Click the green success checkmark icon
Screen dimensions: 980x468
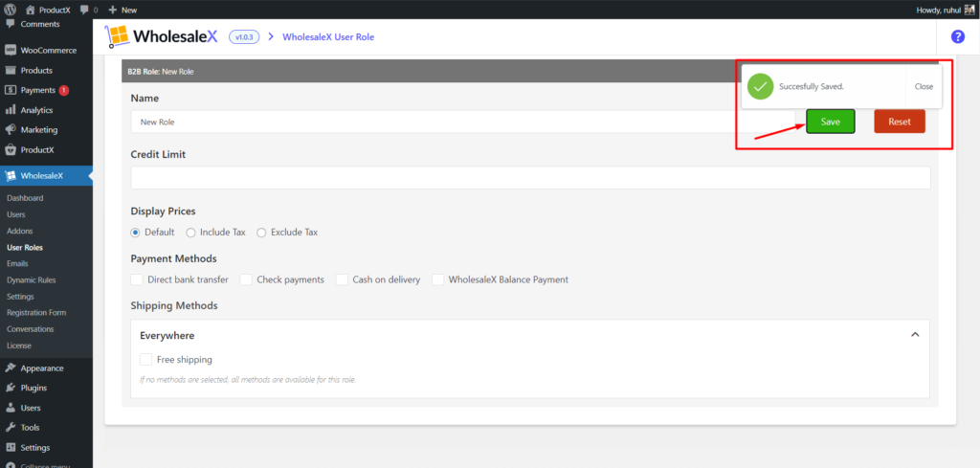(760, 86)
